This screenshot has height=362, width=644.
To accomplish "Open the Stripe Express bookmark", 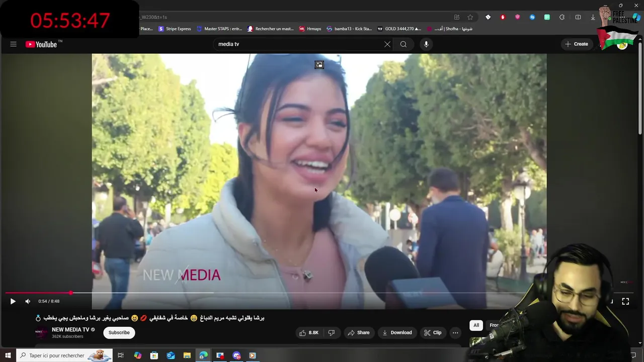I will (x=175, y=29).
